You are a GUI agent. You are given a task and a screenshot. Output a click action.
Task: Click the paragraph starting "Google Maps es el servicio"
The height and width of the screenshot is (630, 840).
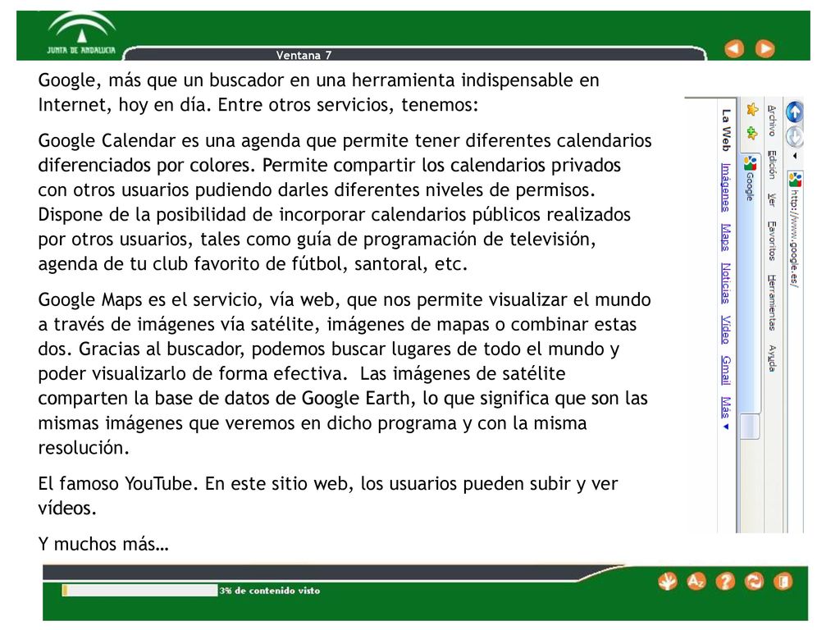pyautogui.click(x=344, y=373)
